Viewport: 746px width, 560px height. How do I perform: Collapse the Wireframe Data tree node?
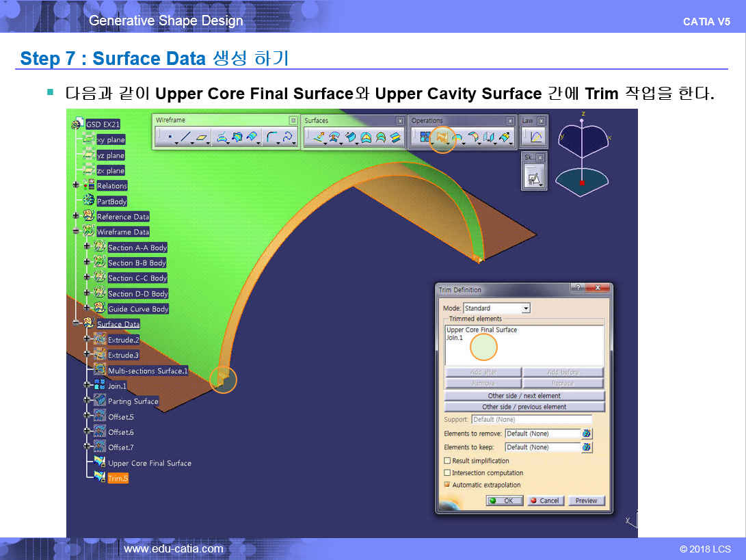[x=76, y=232]
